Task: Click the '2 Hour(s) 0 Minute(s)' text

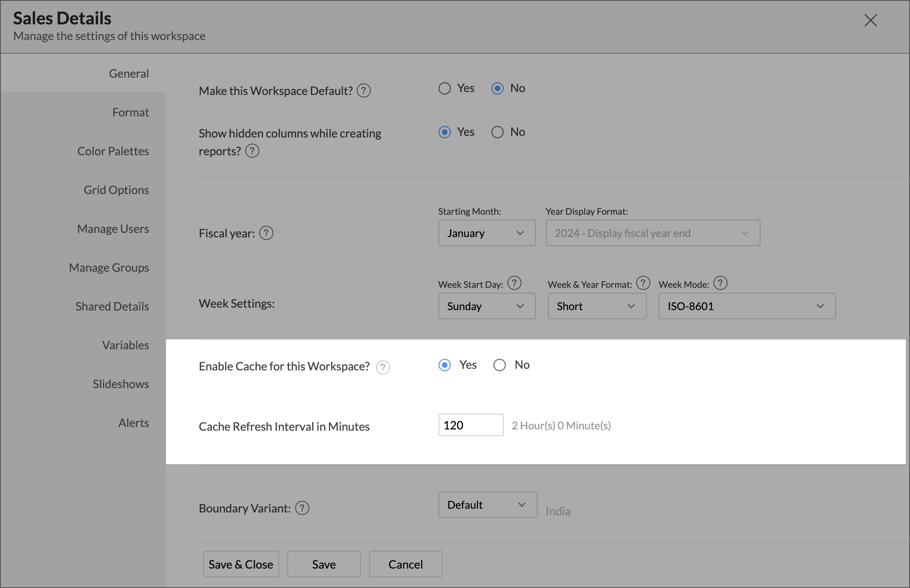Action: click(x=561, y=426)
